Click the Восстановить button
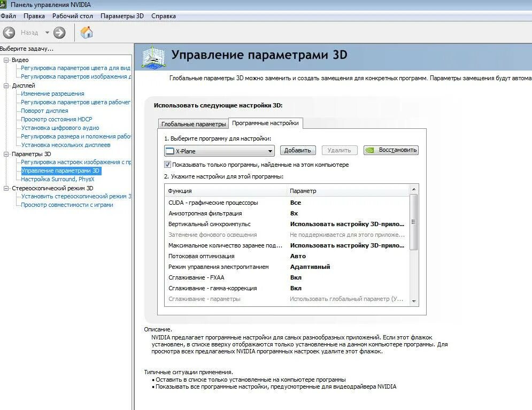Image resolution: width=532 pixels, height=410 pixels. 391,150
